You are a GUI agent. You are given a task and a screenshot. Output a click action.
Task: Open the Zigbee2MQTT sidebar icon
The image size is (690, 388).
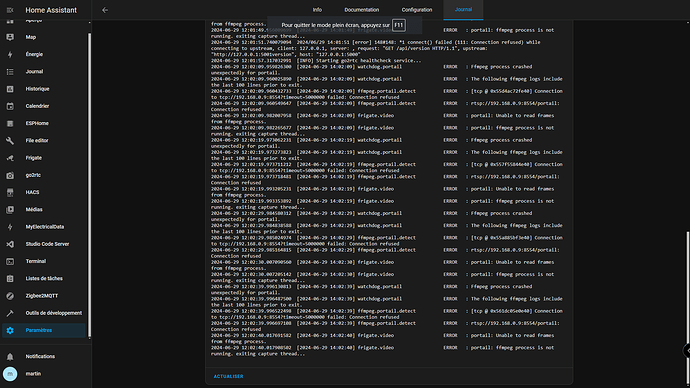[10, 296]
